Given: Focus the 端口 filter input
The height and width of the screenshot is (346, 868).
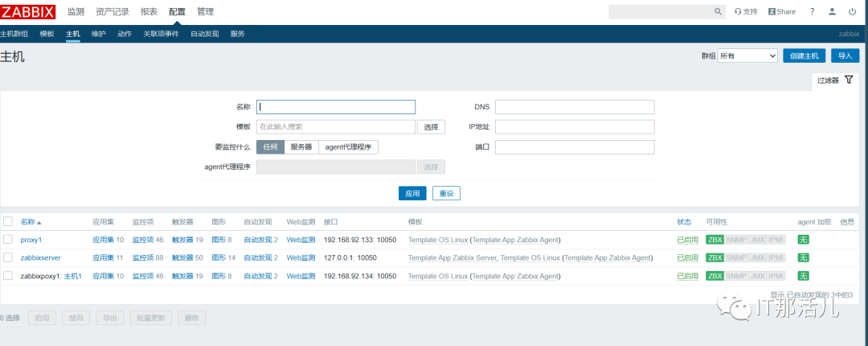Looking at the screenshot, I should coord(575,147).
